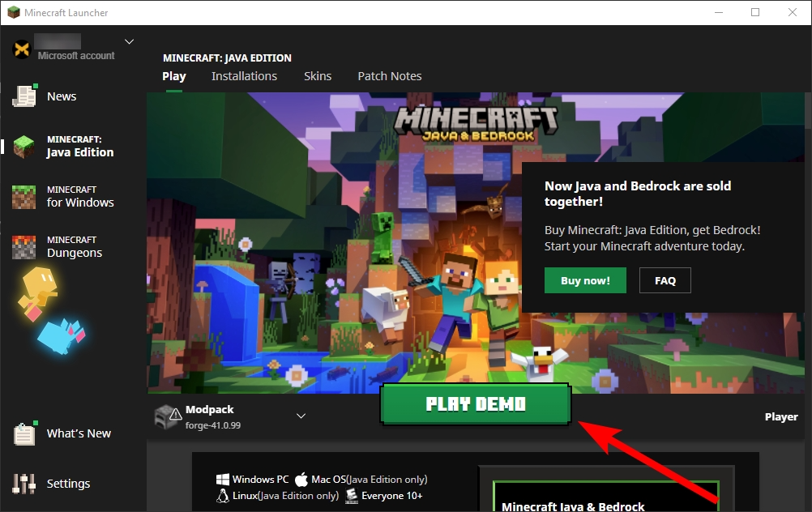Click the account avatar icon
812x512 pixels.
tap(22, 49)
